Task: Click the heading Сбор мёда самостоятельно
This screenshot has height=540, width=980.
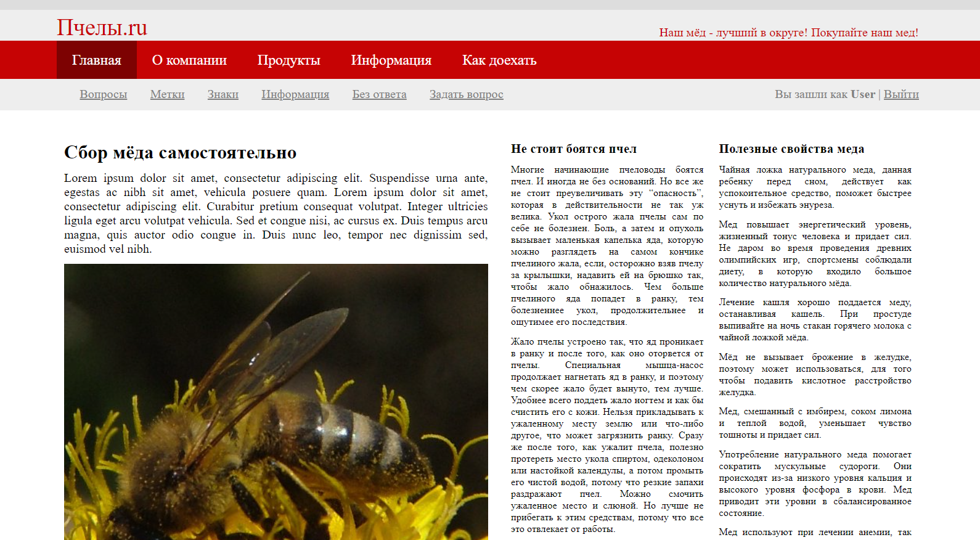Action: 180,152
